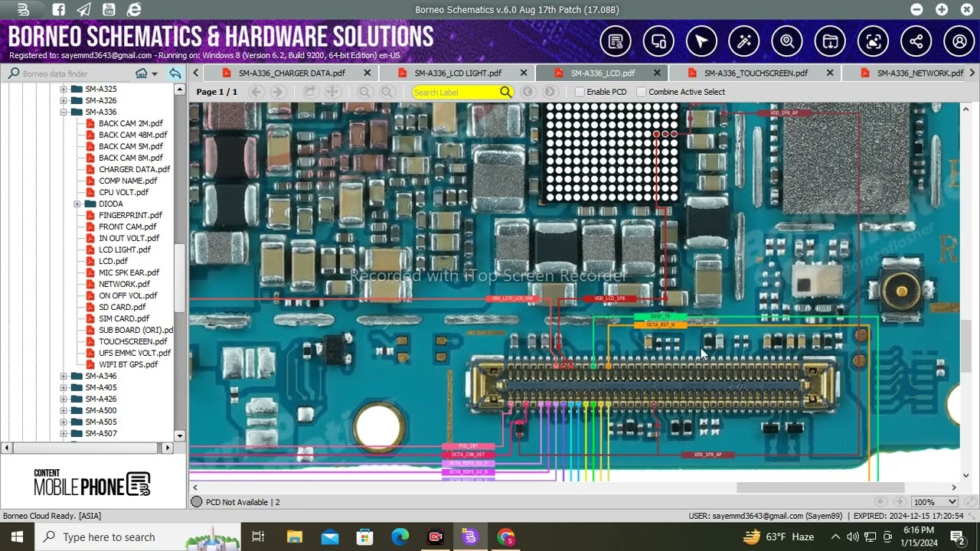980x551 pixels.
Task: Open the cloud capture screenshot icon
Action: tap(873, 41)
